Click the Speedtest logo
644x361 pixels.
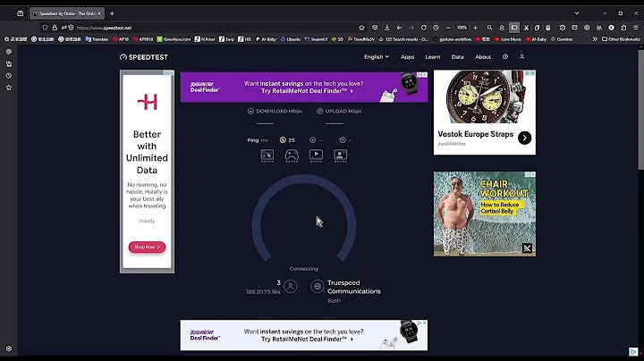tap(144, 57)
